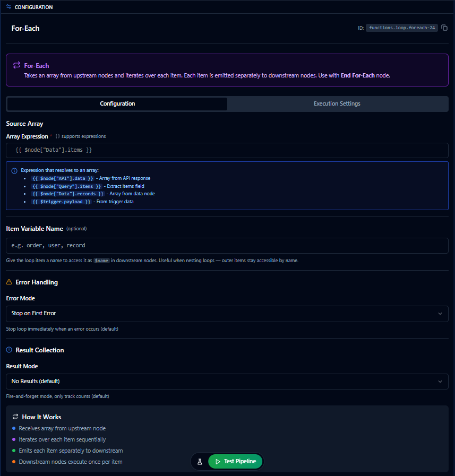455x476 pixels.
Task: Click into the Item Variable Name field
Action: coord(227,246)
